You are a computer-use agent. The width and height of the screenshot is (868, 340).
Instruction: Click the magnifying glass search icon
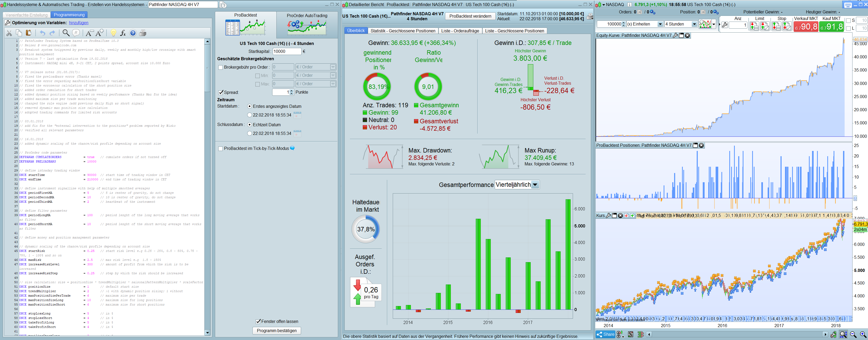click(x=66, y=33)
